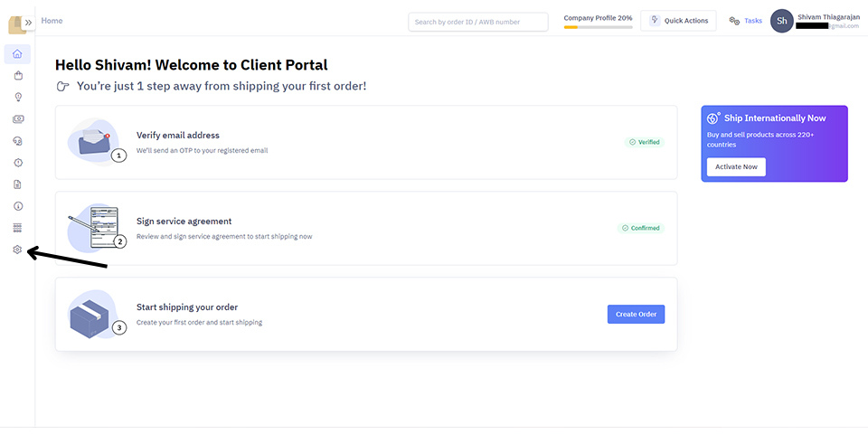Open the headset support icon
This screenshot has height=434, width=868.
17,141
